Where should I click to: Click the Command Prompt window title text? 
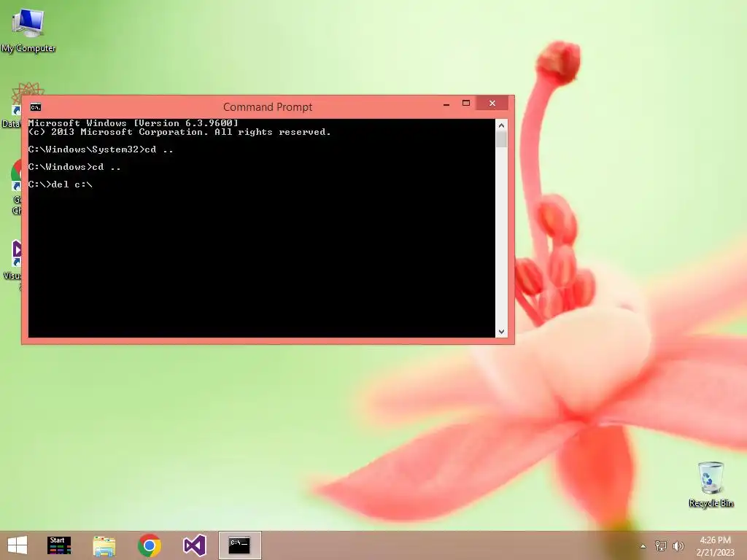[x=268, y=107]
